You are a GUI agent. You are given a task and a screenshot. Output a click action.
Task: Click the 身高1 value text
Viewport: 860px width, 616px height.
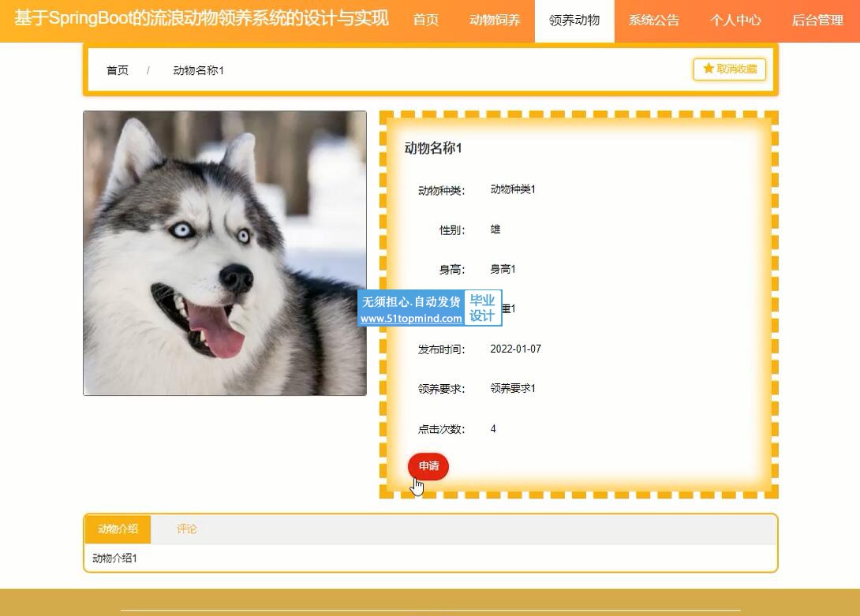503,269
